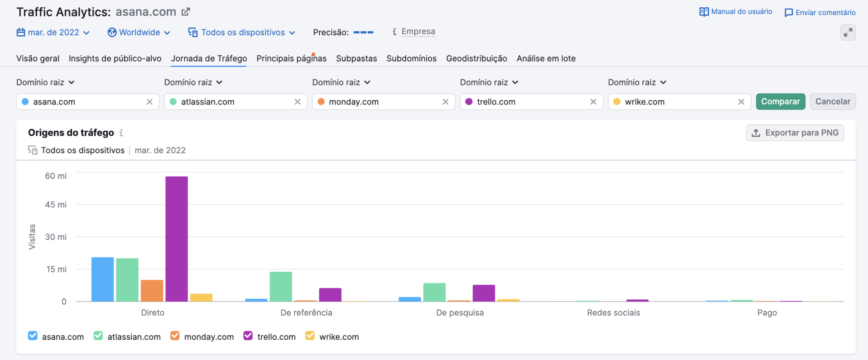Expand Domínio raiz dropdown above wrike.com
This screenshot has height=360, width=868.
(x=637, y=82)
